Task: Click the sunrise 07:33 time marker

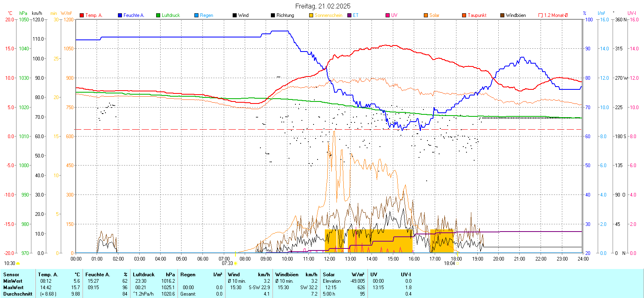Action: [227, 263]
